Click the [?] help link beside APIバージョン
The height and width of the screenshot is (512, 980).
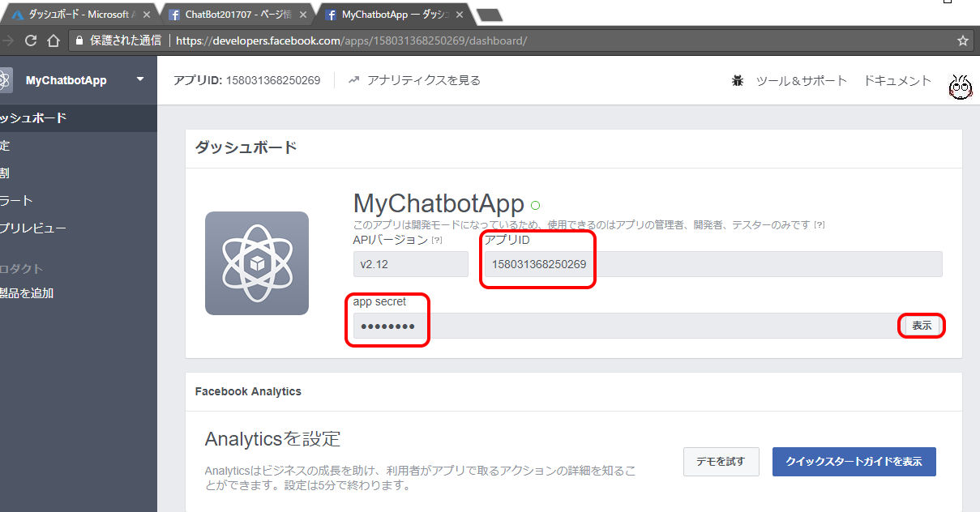coord(437,241)
